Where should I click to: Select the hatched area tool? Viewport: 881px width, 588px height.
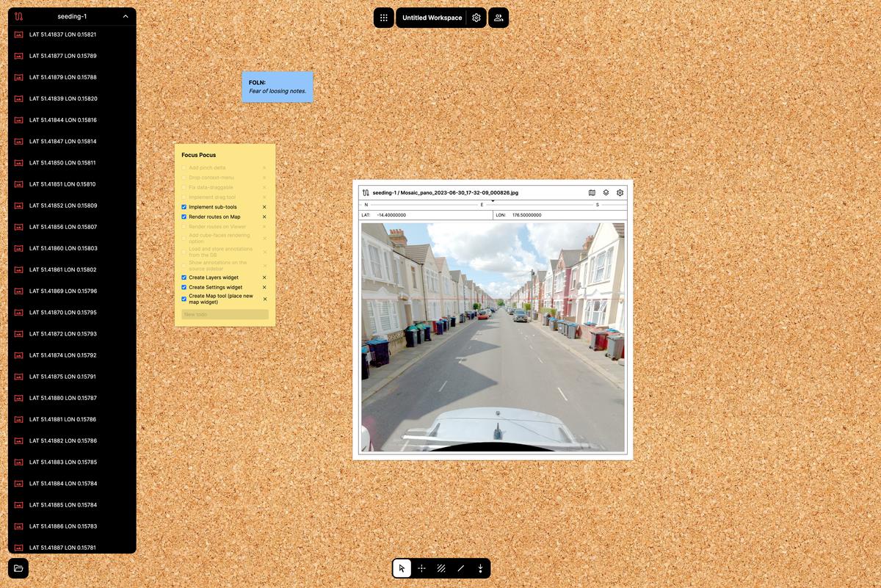tap(441, 568)
